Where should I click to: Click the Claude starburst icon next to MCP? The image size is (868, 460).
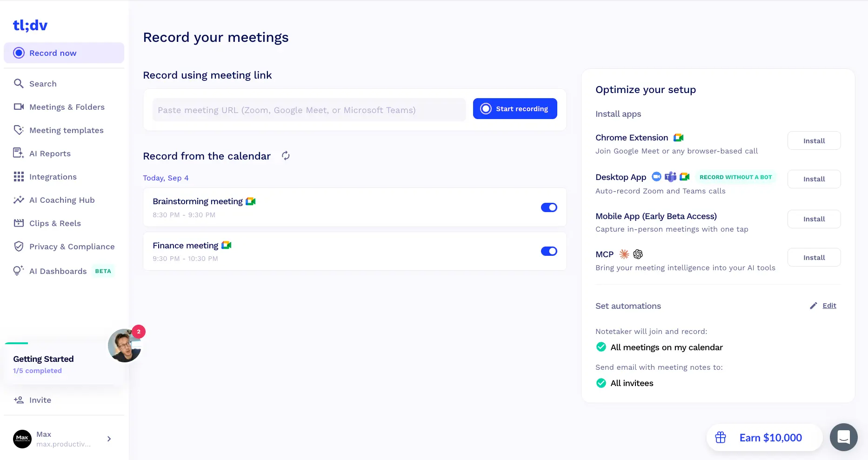click(624, 254)
